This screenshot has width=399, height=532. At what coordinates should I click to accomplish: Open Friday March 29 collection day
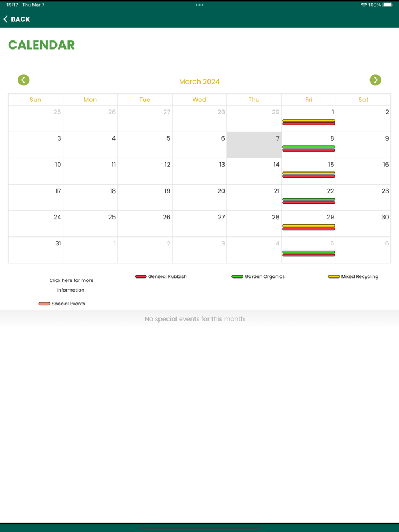tap(309, 224)
